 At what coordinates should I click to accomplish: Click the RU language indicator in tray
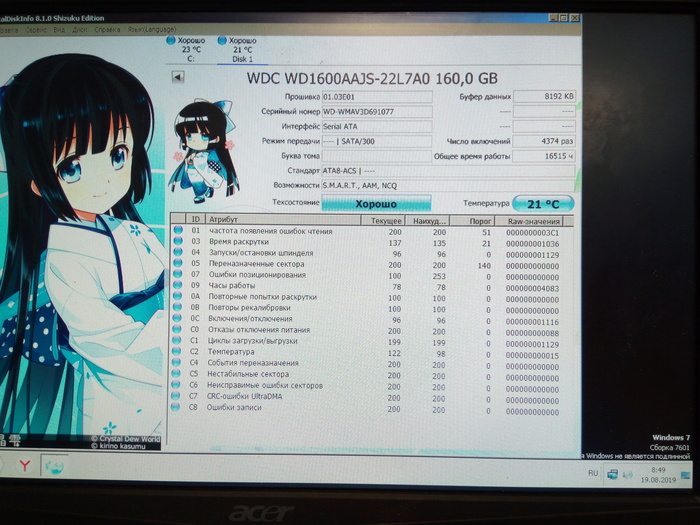pyautogui.click(x=594, y=471)
